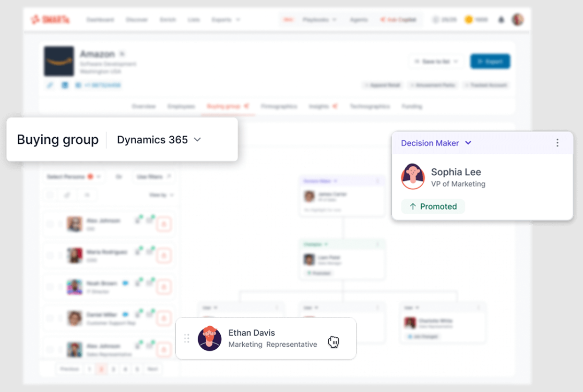Tick checkbox for Daniel Miller row
The image size is (583, 392).
tap(50, 318)
